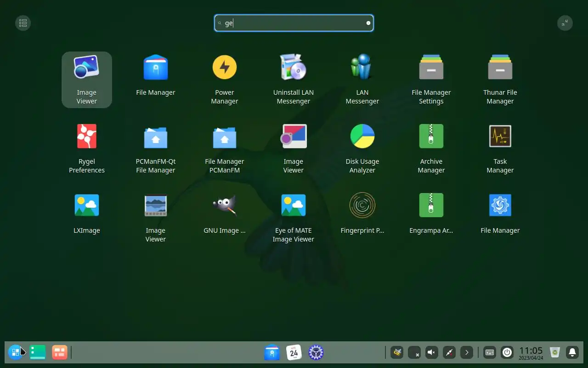Launch PCManFM-Qt File Manager
Screen dimensions: 588x368
[156, 149]
